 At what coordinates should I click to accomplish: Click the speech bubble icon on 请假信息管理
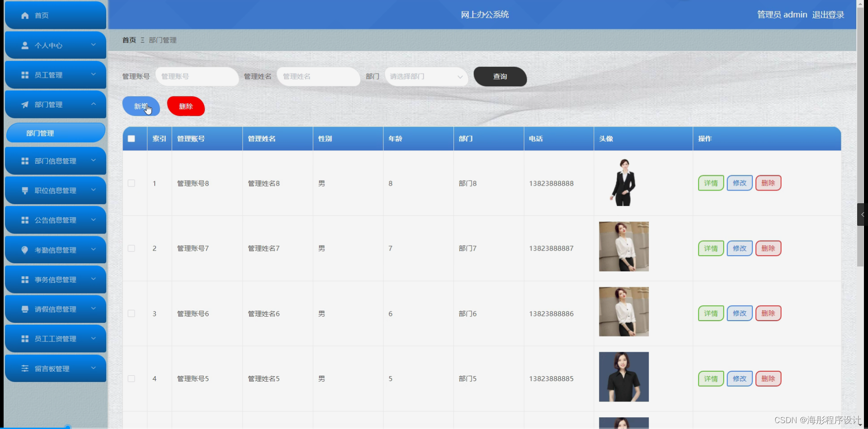(x=24, y=309)
